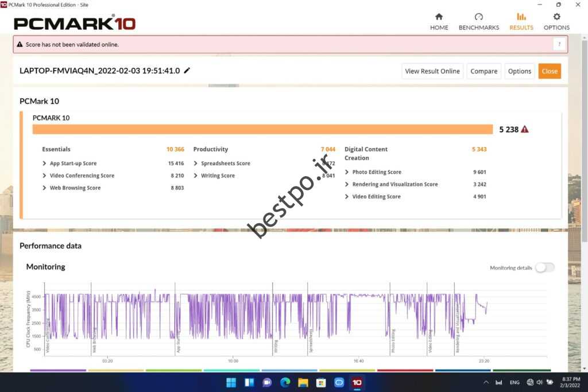Click the Writing marker on the monitoring chart

coord(276,346)
